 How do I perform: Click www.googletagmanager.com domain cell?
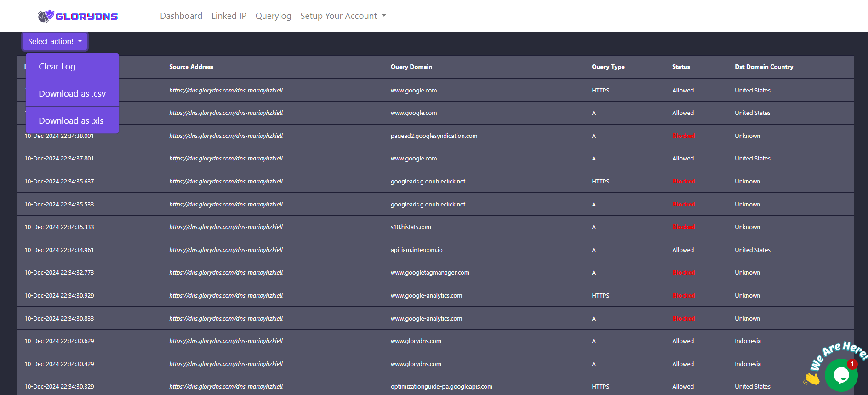(430, 272)
